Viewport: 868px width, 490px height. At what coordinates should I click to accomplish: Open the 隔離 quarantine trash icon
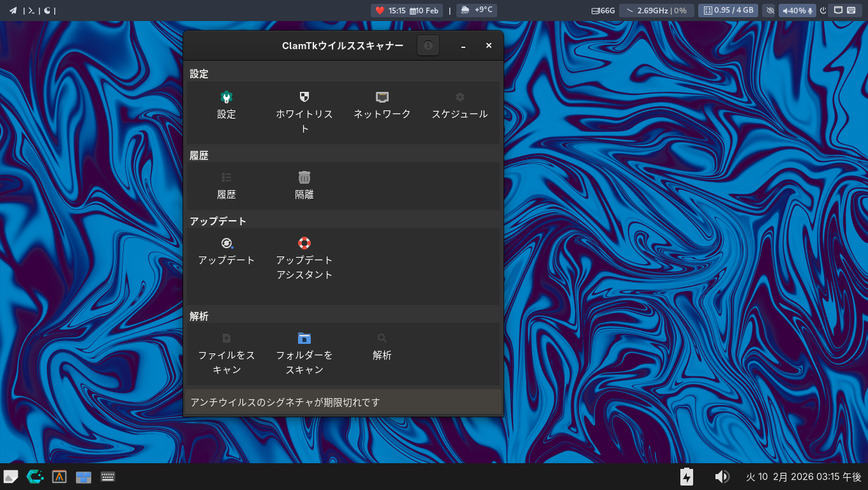tap(304, 178)
